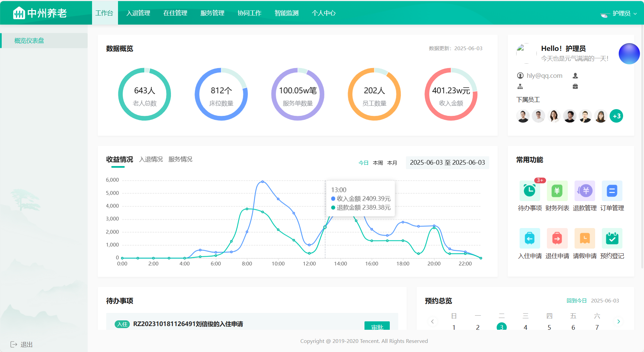
Task: Open the 退款管理 purple refund icon
Action: coord(585,191)
